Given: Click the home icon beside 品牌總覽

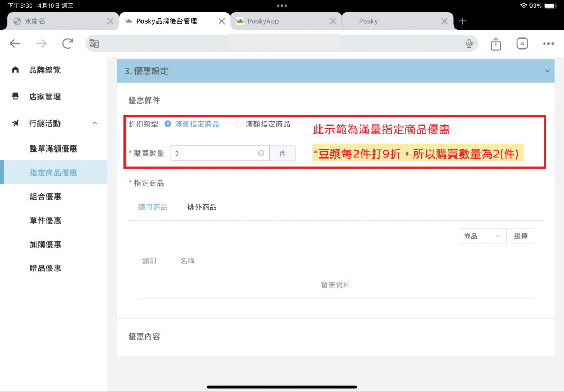Looking at the screenshot, I should pyautogui.click(x=15, y=69).
